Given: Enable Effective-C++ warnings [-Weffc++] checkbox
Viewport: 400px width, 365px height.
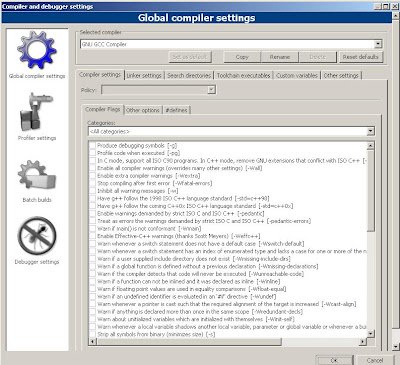Looking at the screenshot, I should 92,236.
